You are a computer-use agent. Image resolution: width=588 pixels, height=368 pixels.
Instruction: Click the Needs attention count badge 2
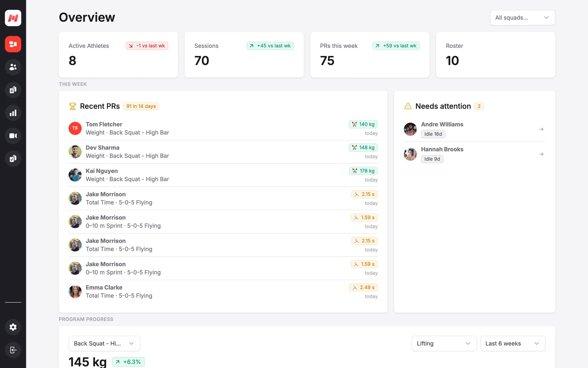(479, 106)
